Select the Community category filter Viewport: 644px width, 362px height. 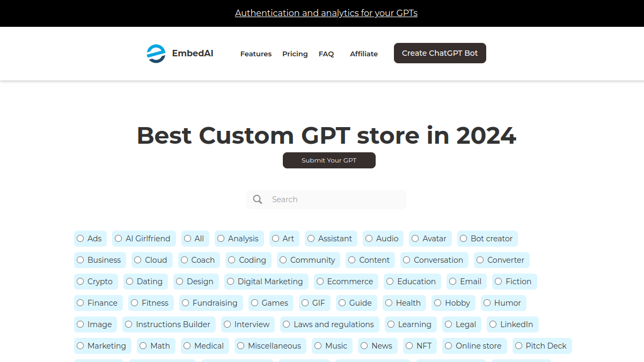pos(309,260)
